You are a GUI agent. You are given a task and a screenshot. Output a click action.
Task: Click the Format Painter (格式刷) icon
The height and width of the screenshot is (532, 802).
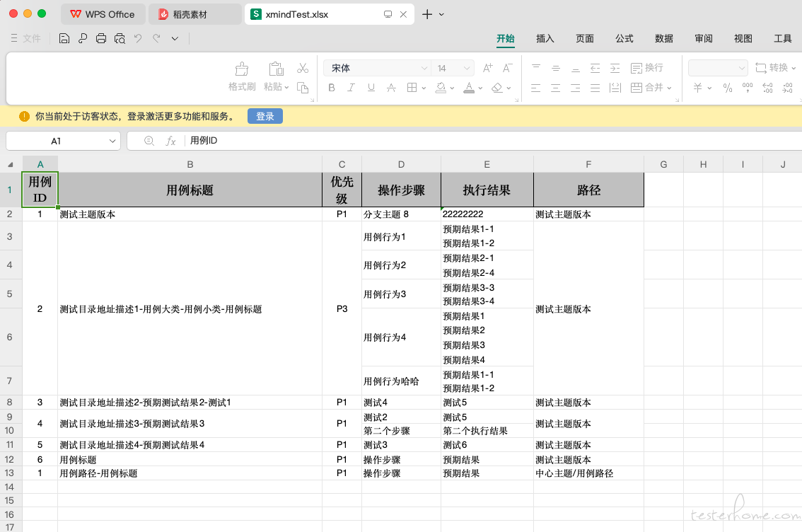[242, 69]
